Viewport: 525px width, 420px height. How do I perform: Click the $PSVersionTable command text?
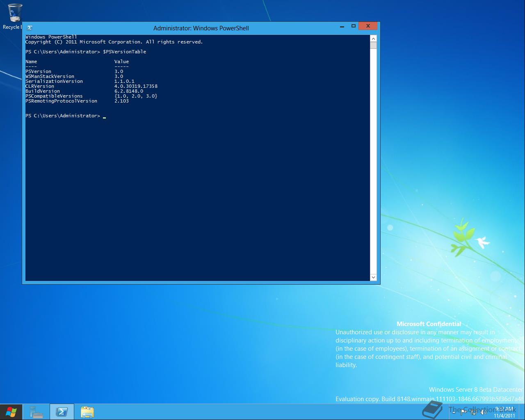(125, 52)
